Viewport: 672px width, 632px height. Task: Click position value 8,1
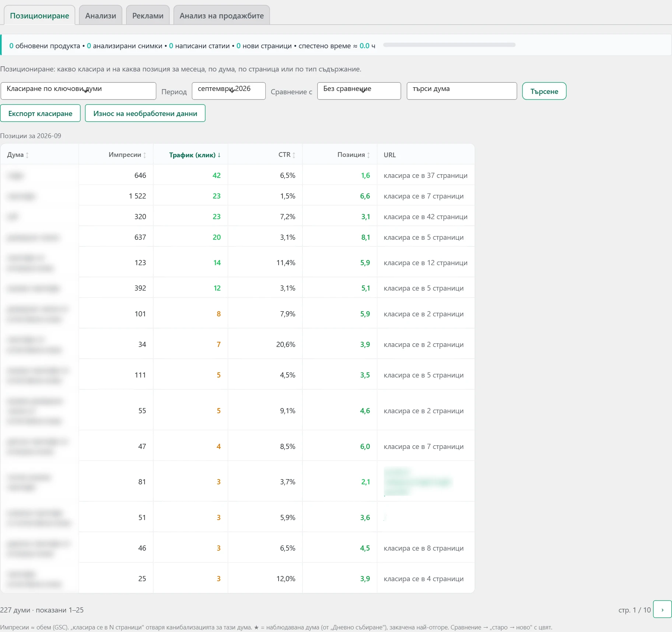(x=365, y=237)
